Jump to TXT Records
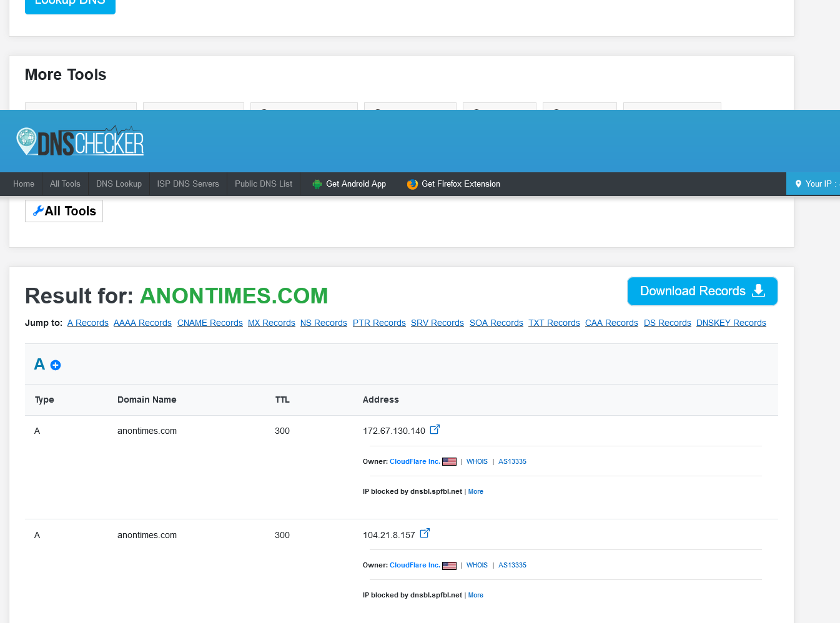840x623 pixels. point(554,323)
